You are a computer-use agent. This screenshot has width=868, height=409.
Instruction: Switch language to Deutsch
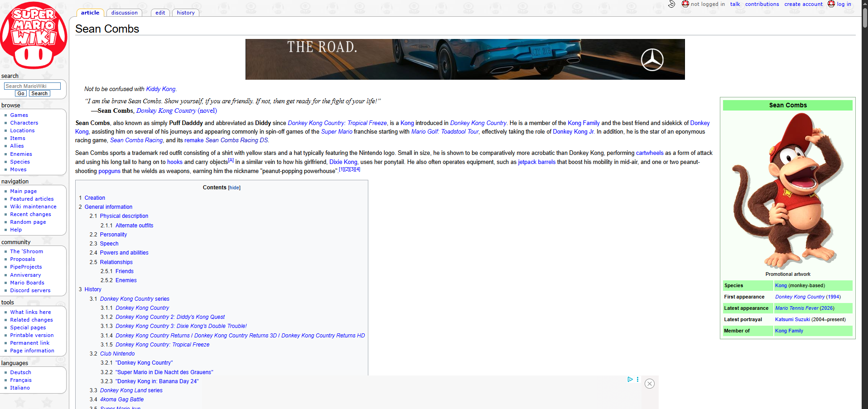tap(21, 372)
